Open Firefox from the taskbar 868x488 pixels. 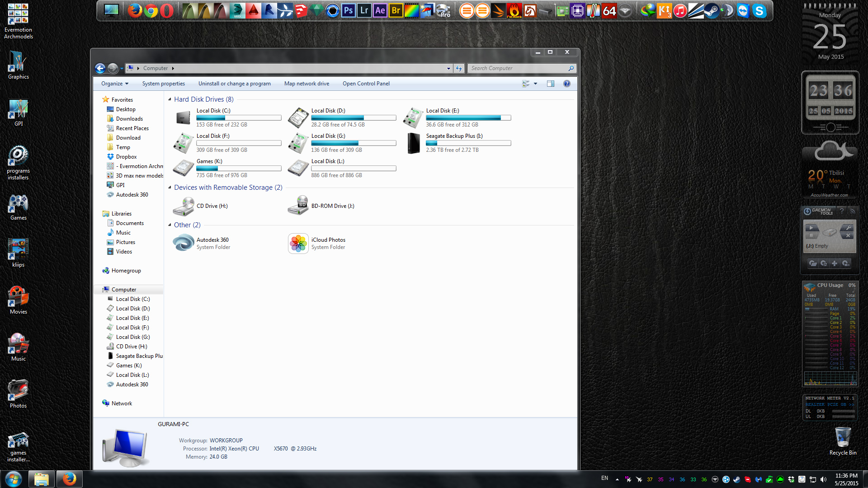click(69, 479)
